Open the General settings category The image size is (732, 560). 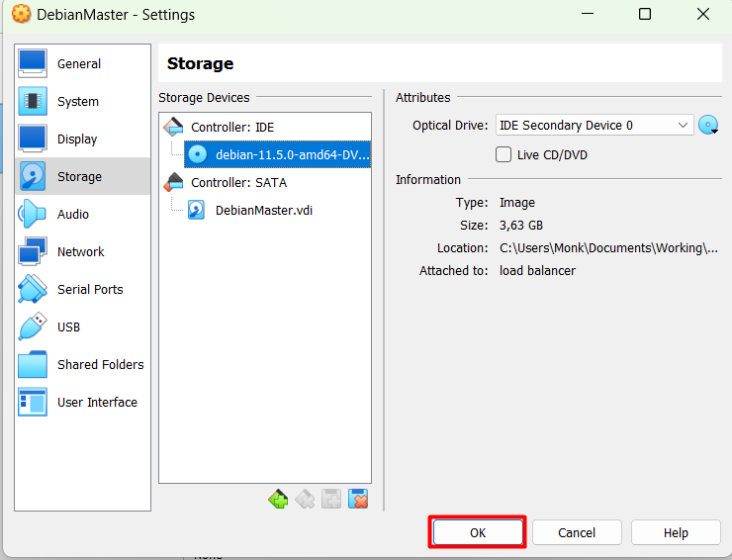click(x=83, y=63)
